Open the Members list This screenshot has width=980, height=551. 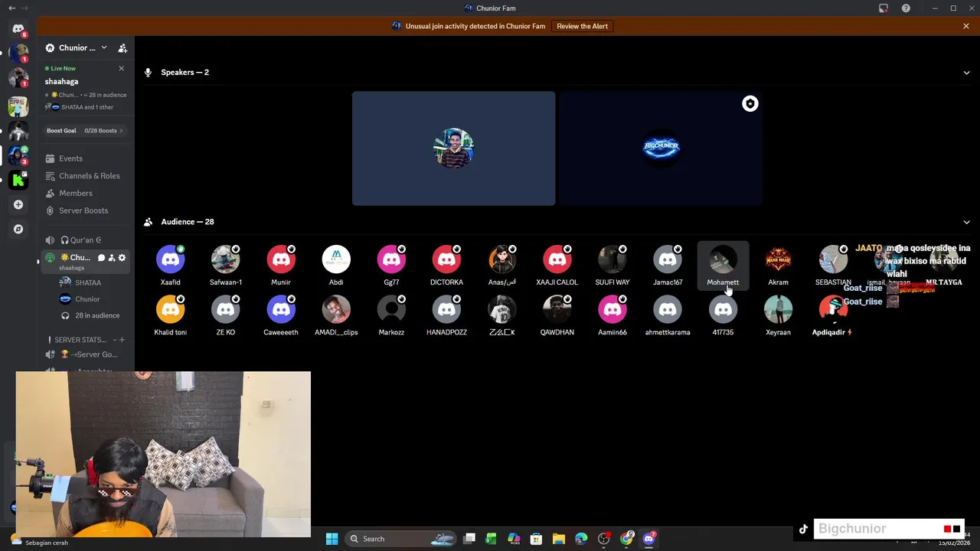(x=86, y=193)
